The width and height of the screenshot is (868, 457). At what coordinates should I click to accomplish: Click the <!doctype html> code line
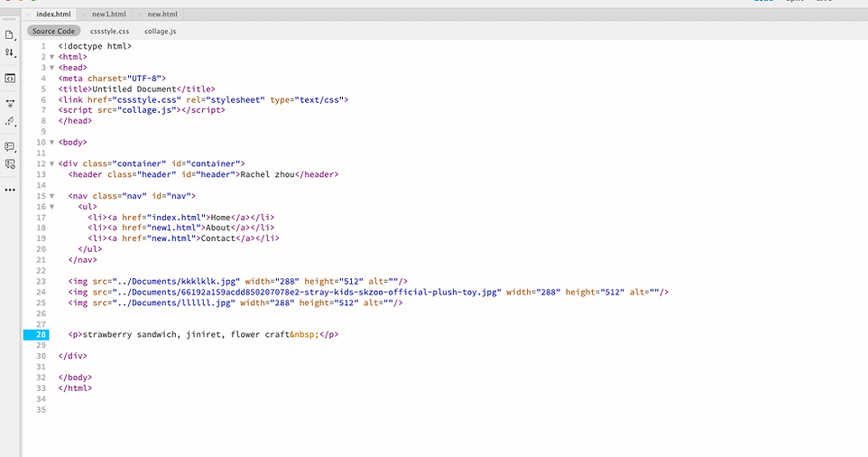(95, 47)
